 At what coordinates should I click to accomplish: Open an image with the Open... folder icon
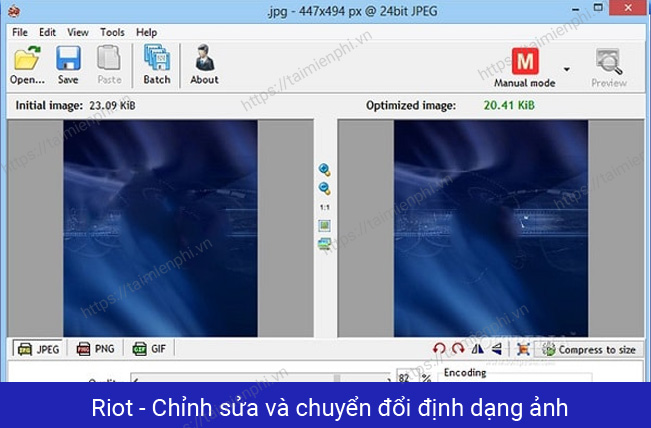[27, 64]
